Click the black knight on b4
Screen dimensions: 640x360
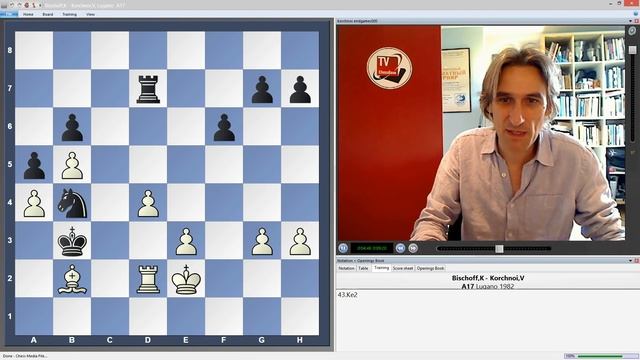(x=72, y=203)
